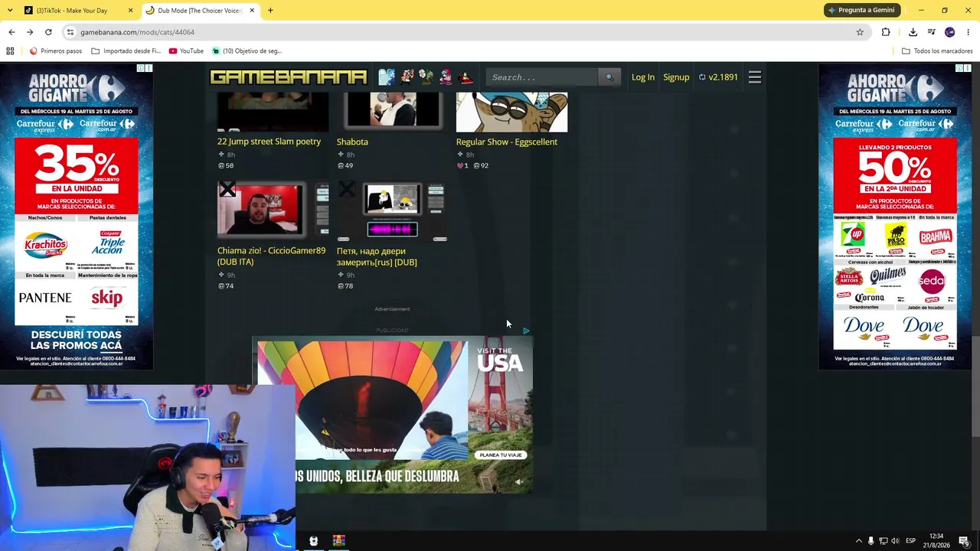This screenshot has height=551, width=980.
Task: Open the Primeros pasos bookmark
Action: 55,51
